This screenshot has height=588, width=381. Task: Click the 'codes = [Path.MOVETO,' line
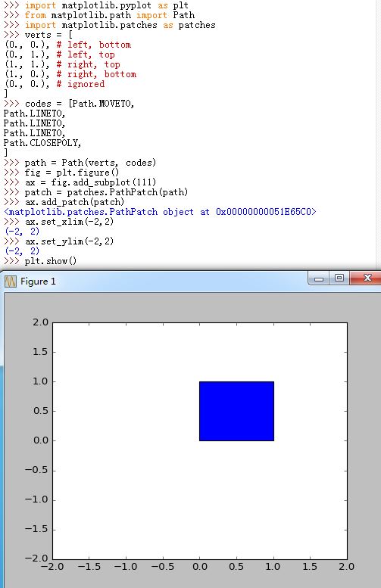(69, 104)
